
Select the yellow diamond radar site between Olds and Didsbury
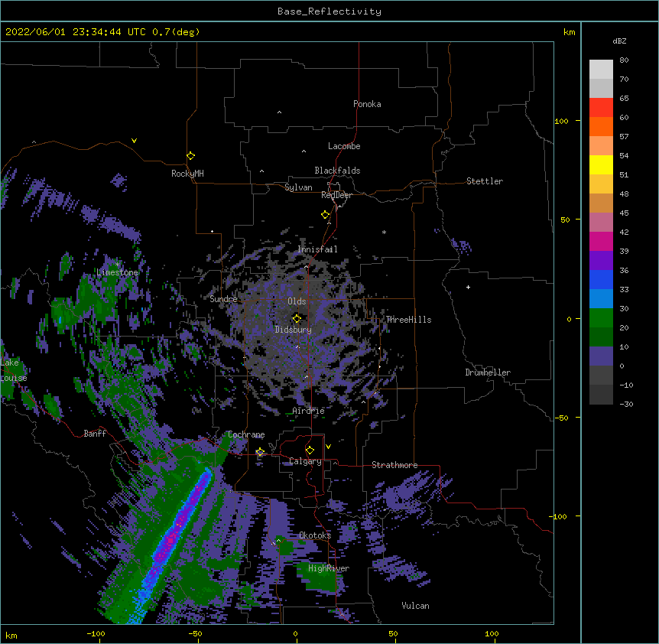(297, 318)
